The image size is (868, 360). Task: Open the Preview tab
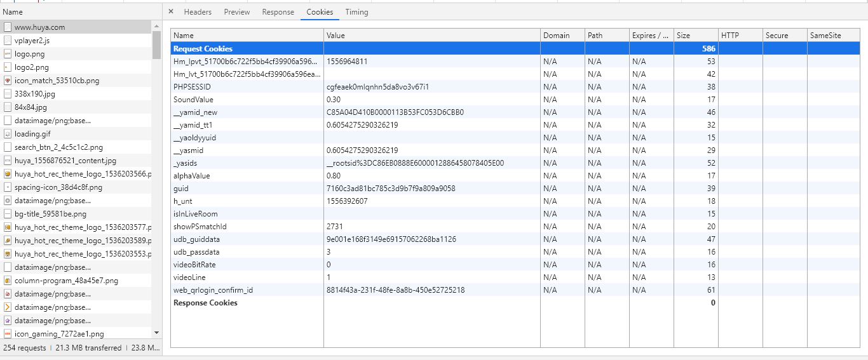pyautogui.click(x=237, y=12)
